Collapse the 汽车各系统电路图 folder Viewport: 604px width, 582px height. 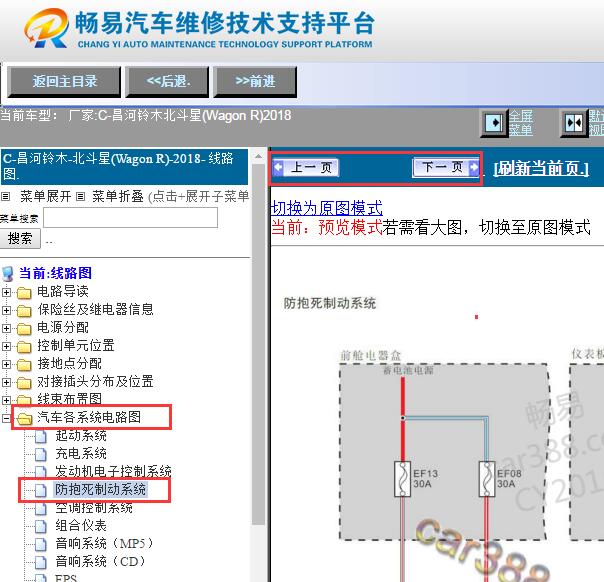click(6, 418)
